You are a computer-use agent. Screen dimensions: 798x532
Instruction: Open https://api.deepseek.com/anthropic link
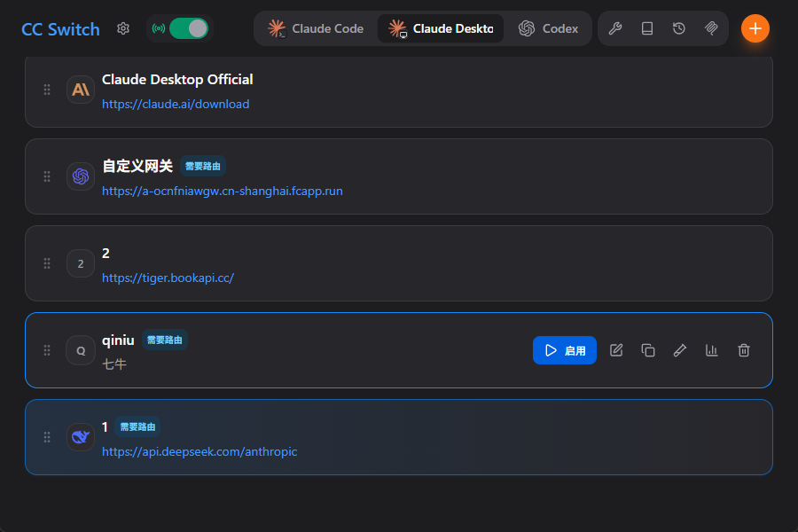click(199, 451)
